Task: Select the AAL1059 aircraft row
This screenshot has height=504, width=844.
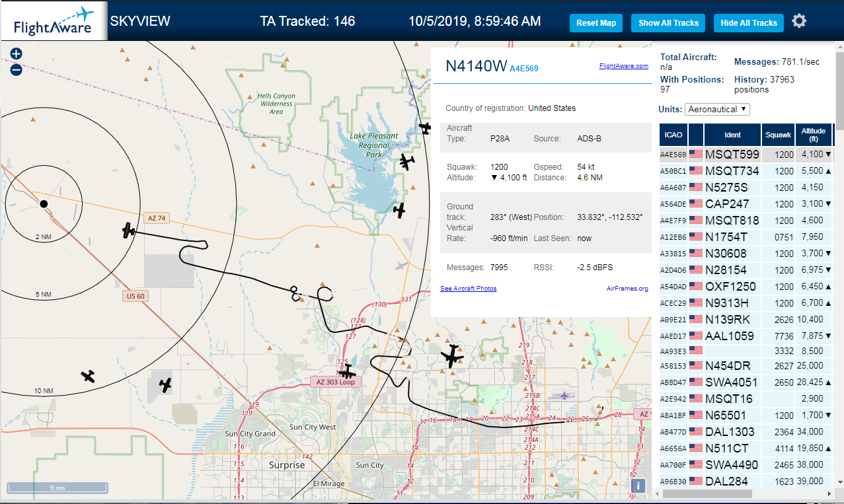Action: 746,336
